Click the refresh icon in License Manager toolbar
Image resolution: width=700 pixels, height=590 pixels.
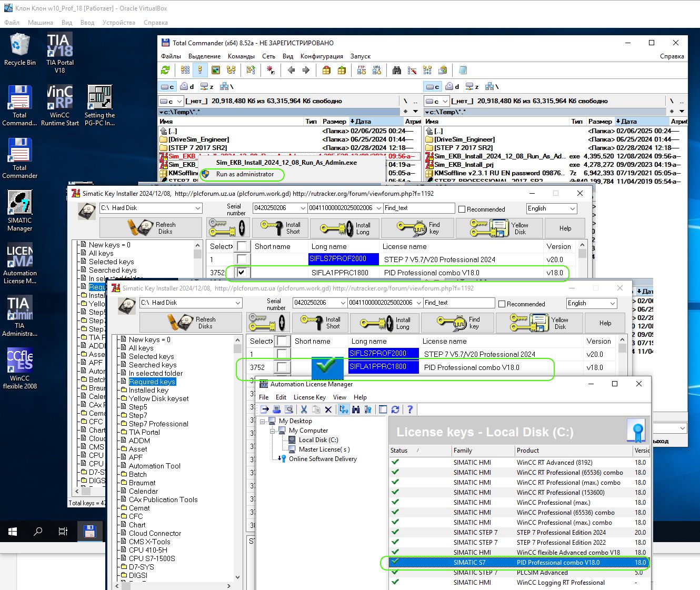pos(395,409)
